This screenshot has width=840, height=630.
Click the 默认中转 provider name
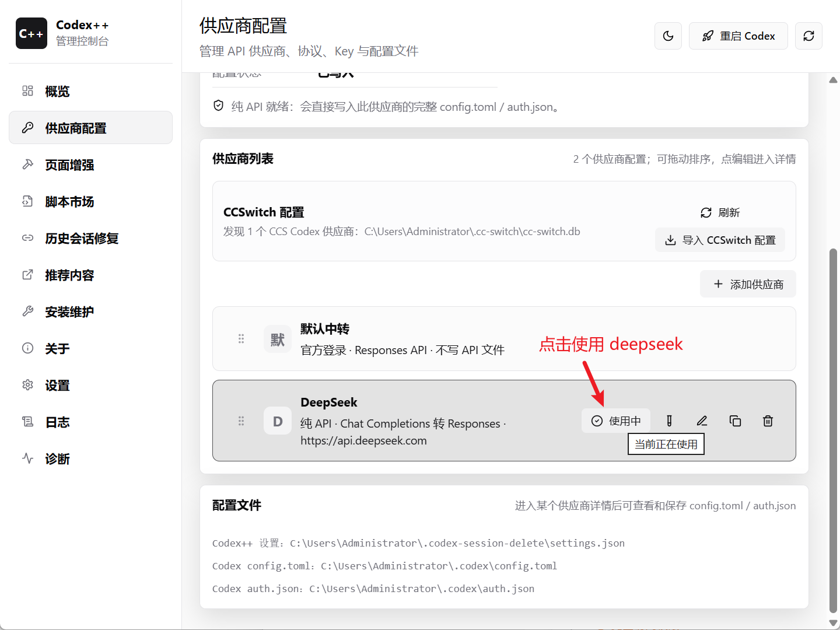click(x=325, y=329)
